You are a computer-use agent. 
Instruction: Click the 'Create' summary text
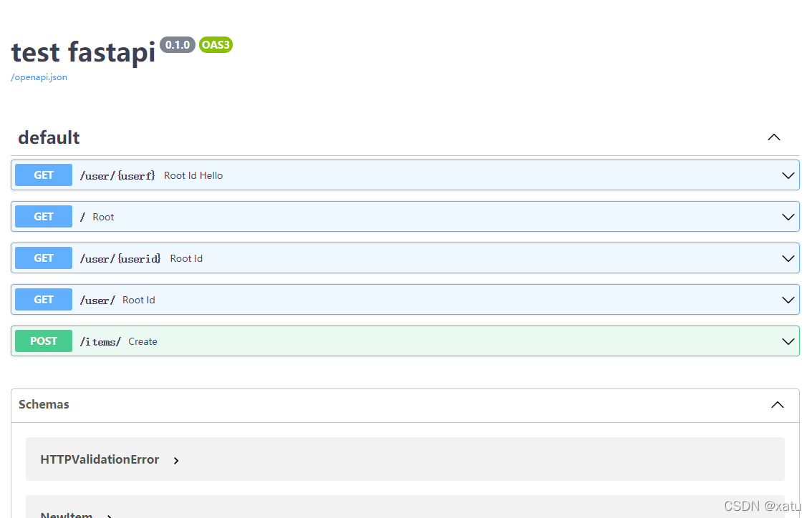[x=143, y=341]
